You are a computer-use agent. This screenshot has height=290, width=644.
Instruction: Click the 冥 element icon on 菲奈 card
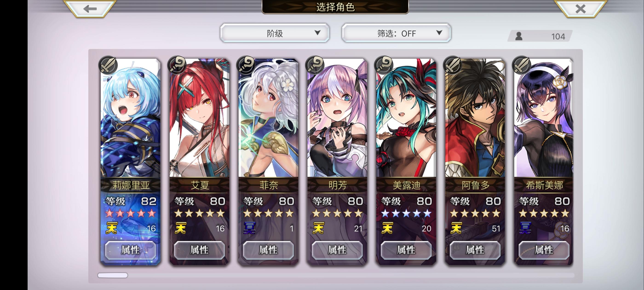click(249, 228)
